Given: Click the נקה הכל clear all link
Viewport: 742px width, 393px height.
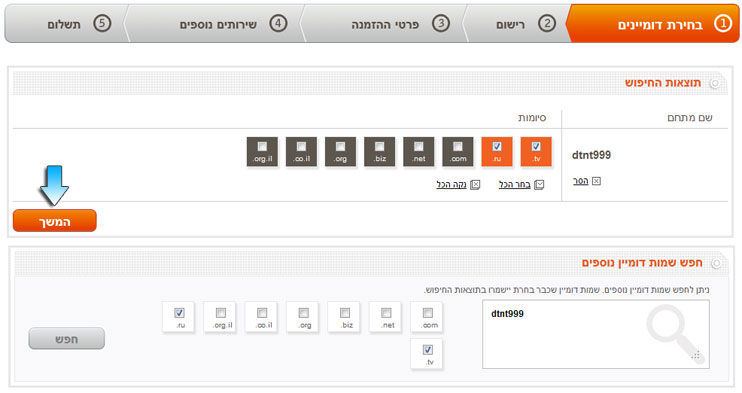Looking at the screenshot, I should point(451,184).
